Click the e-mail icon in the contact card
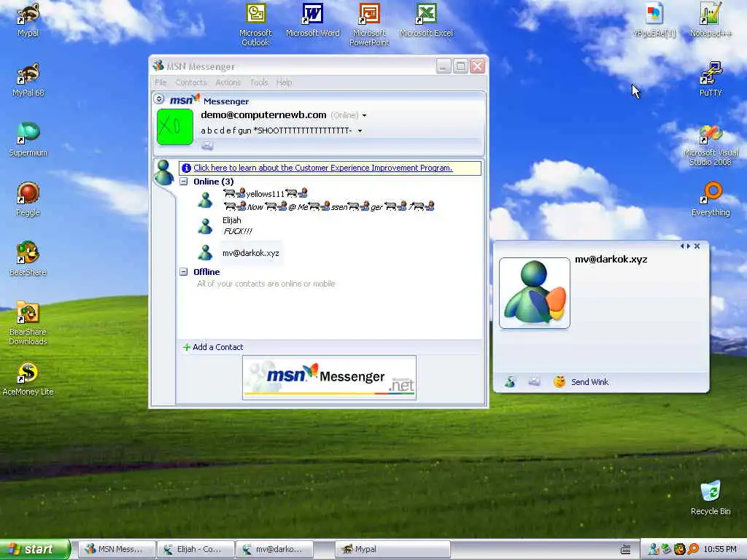 (534, 381)
